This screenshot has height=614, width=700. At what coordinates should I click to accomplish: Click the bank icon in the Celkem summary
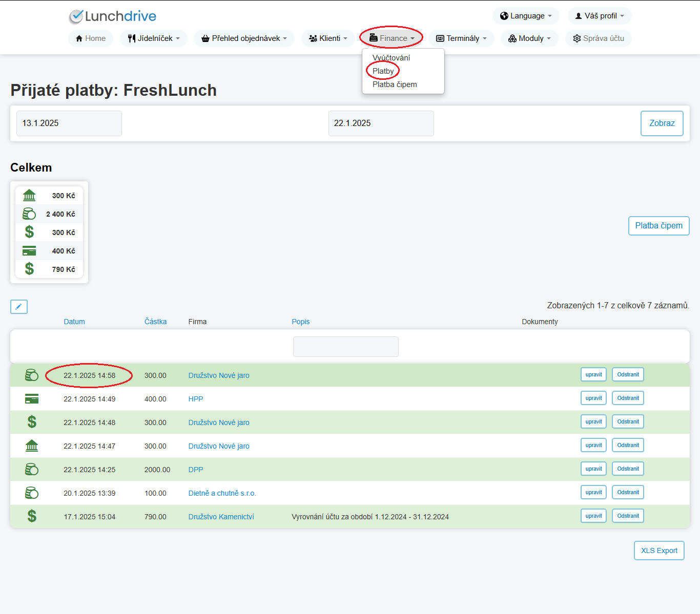coord(29,196)
